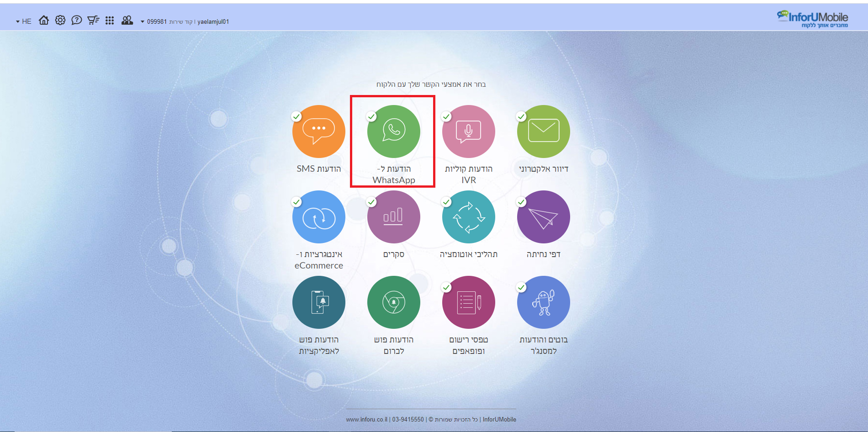868x432 pixels.
Task: Click the 'הודעות פוש לברוב' label
Action: click(394, 345)
